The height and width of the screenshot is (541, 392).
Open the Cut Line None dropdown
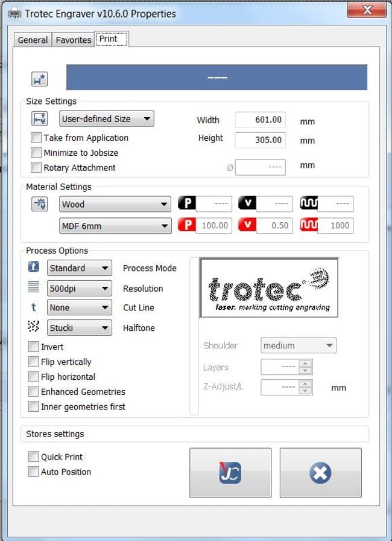point(79,307)
